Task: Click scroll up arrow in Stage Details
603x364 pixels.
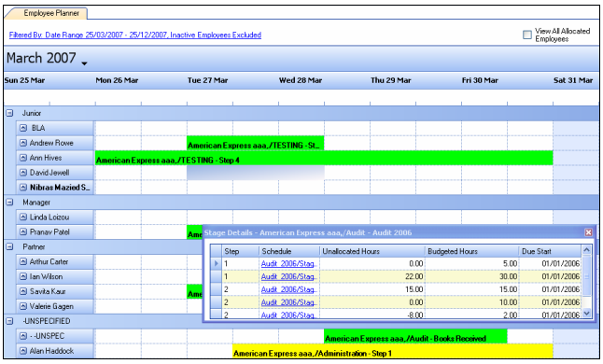Action: click(586, 250)
